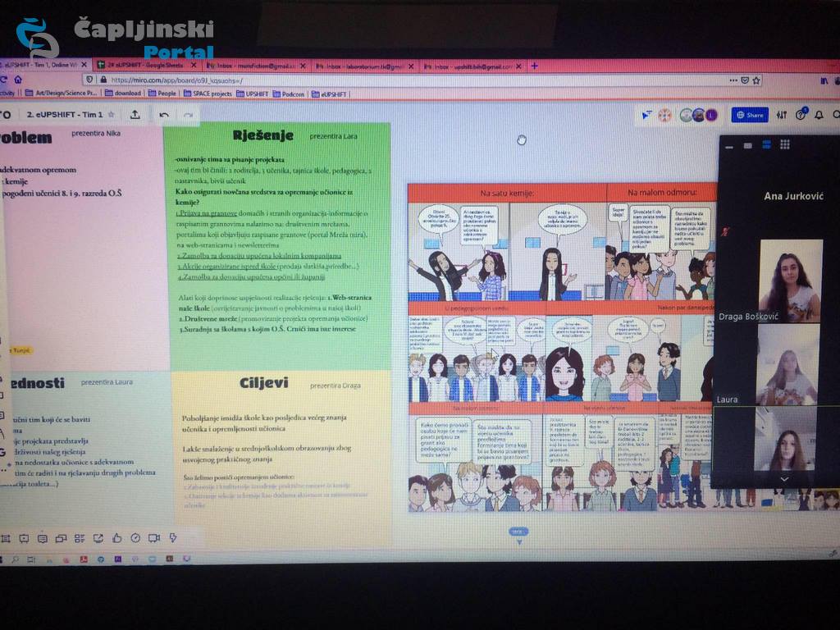Export the board with upload icon
Viewport: 840px width, 630px height.
tap(135, 115)
